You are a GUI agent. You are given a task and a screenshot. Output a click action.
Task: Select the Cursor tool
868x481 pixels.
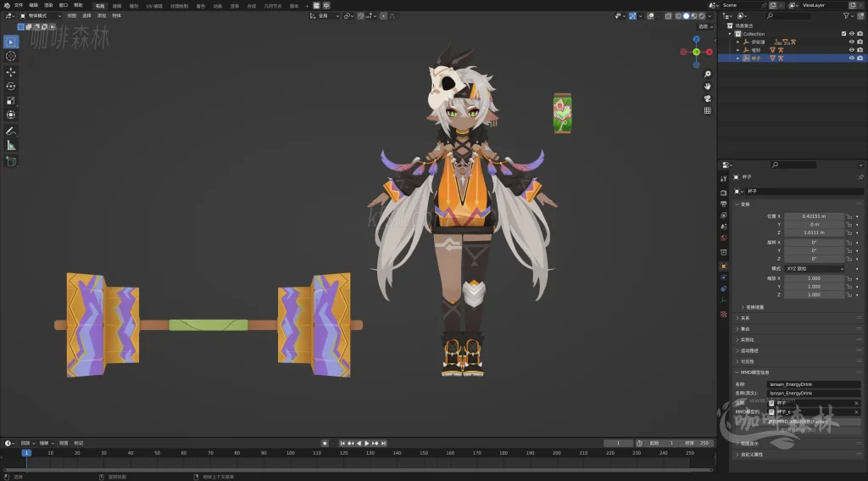(10, 56)
